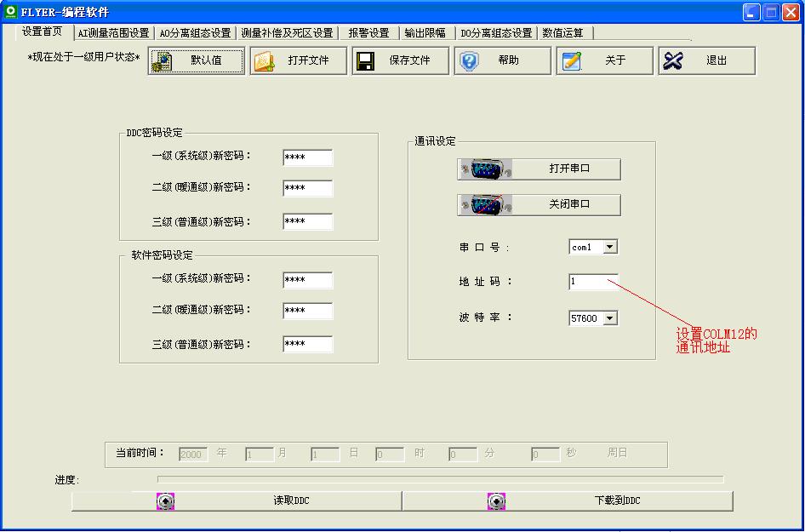Open the 报警设置 tab
The height and width of the screenshot is (532, 805).
pyautogui.click(x=368, y=33)
